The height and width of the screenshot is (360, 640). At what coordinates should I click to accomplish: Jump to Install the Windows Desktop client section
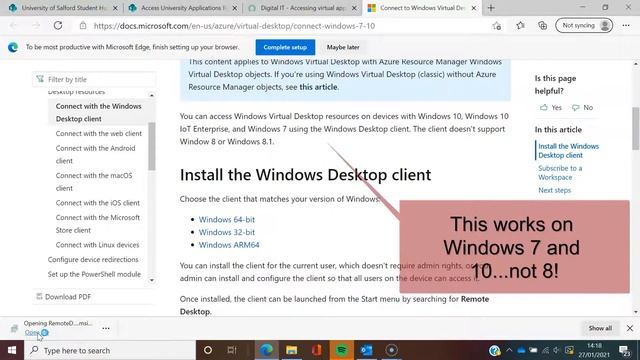568,151
